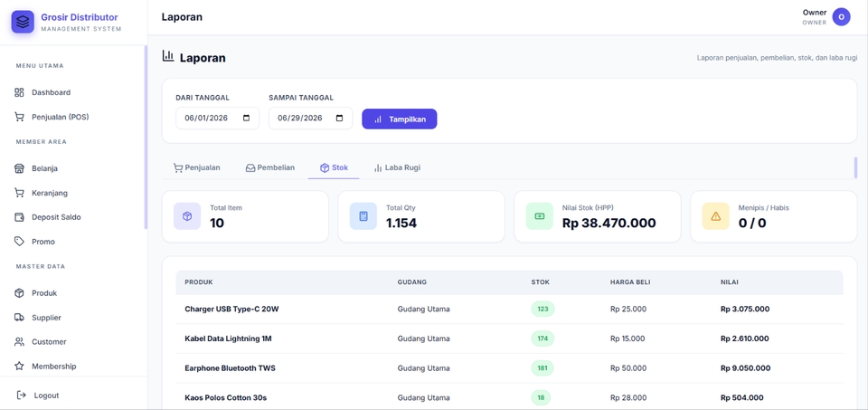This screenshot has width=868, height=410.
Task: Click the Owner avatar circle
Action: tap(841, 17)
